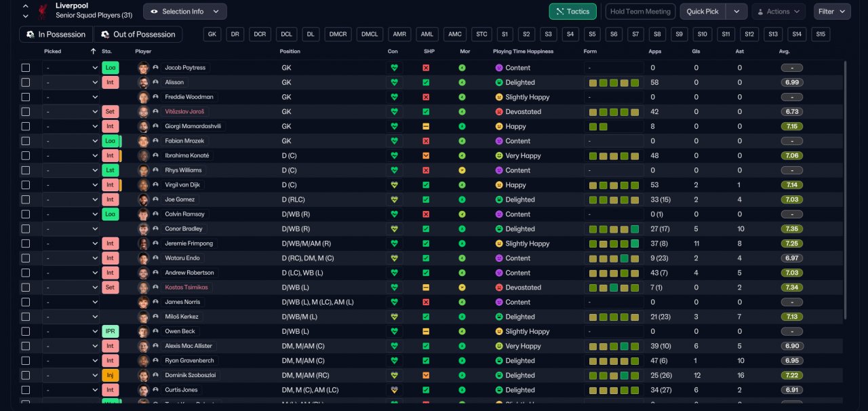868x411 pixels.
Task: Open Jeremie Frimpong's player name link
Action: pos(189,243)
